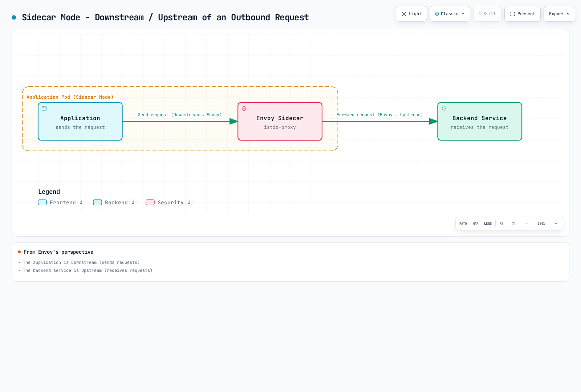Reset zoom via 100% label
The height and width of the screenshot is (392, 581).
[x=541, y=224]
